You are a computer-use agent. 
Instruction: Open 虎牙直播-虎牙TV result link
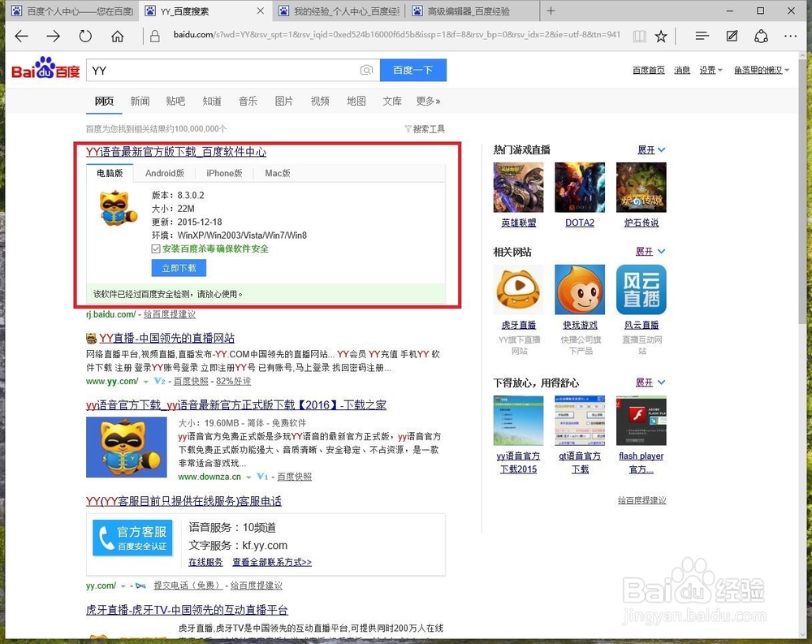click(187, 610)
